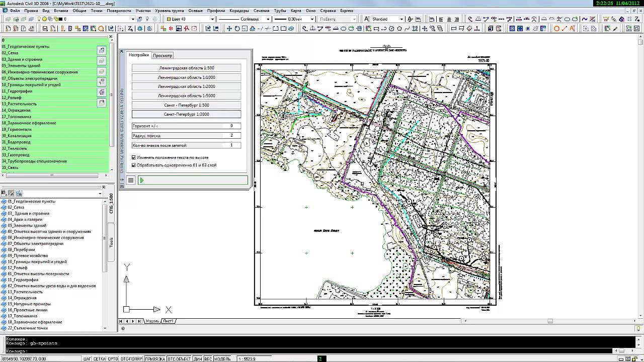Click Санкт - Петербург 1:500 button

[x=186, y=105]
